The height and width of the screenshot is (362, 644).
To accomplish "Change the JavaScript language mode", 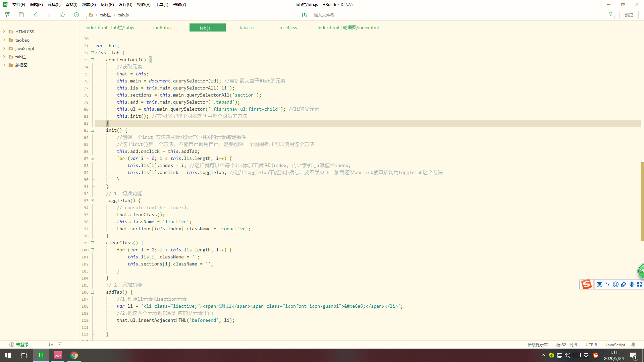I will (615, 345).
